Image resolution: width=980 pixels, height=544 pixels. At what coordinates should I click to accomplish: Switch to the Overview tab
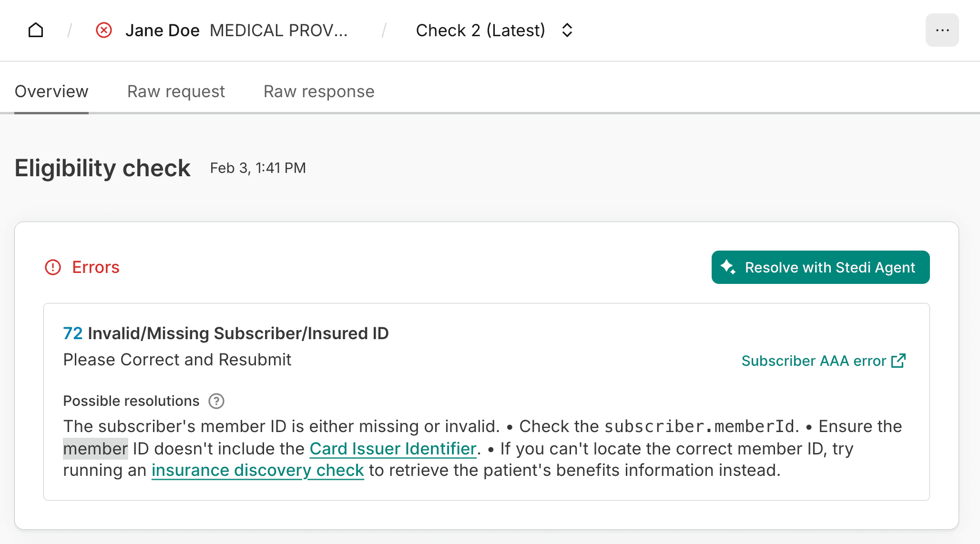51,91
